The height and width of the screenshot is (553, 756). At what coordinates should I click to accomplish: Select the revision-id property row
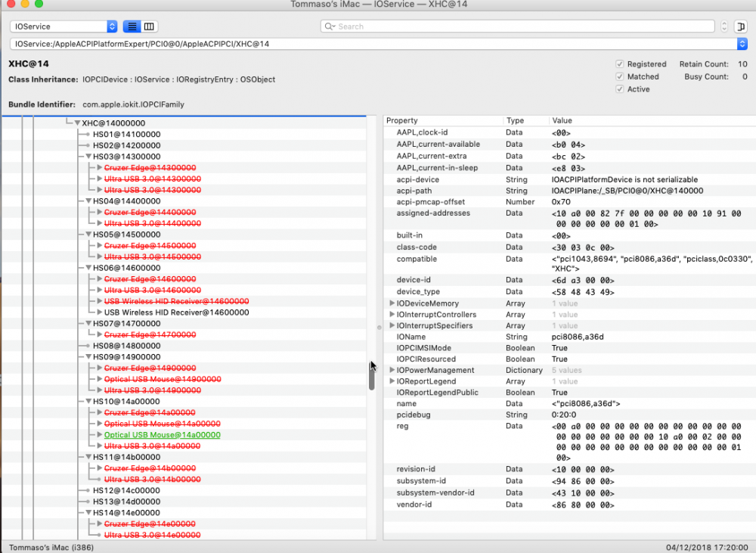[x=570, y=469]
